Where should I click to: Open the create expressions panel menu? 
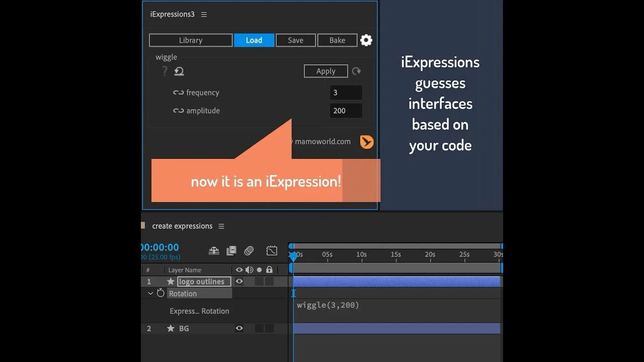[221, 226]
